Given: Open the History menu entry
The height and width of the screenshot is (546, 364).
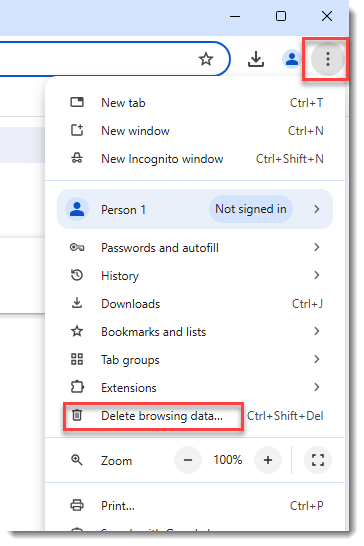Looking at the screenshot, I should click(195, 276).
